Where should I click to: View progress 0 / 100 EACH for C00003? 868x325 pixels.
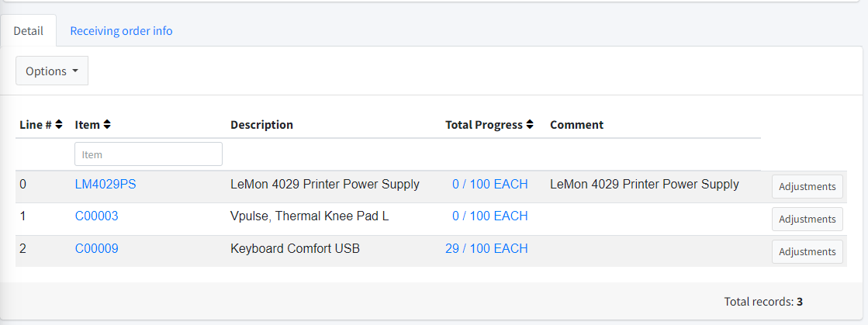click(489, 216)
